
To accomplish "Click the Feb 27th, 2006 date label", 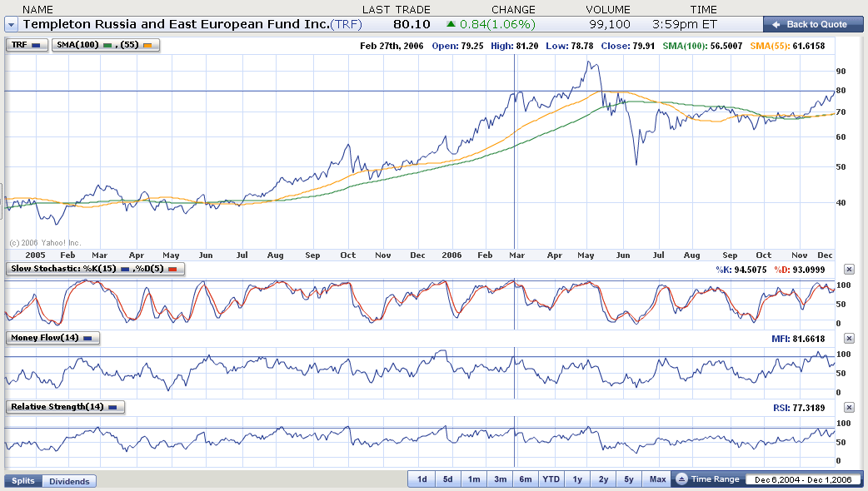I will click(x=392, y=46).
